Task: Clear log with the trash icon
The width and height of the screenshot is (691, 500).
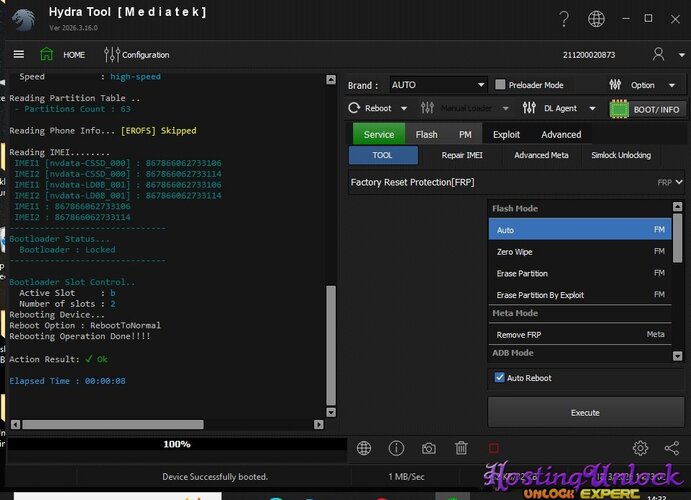Action: click(460, 449)
